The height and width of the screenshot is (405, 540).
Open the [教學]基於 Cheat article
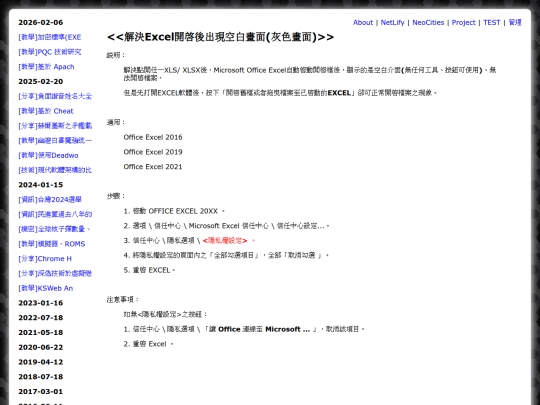pos(46,111)
